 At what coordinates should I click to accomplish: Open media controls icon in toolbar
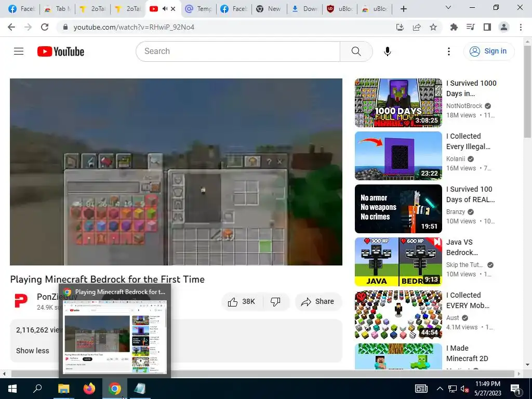point(470,27)
